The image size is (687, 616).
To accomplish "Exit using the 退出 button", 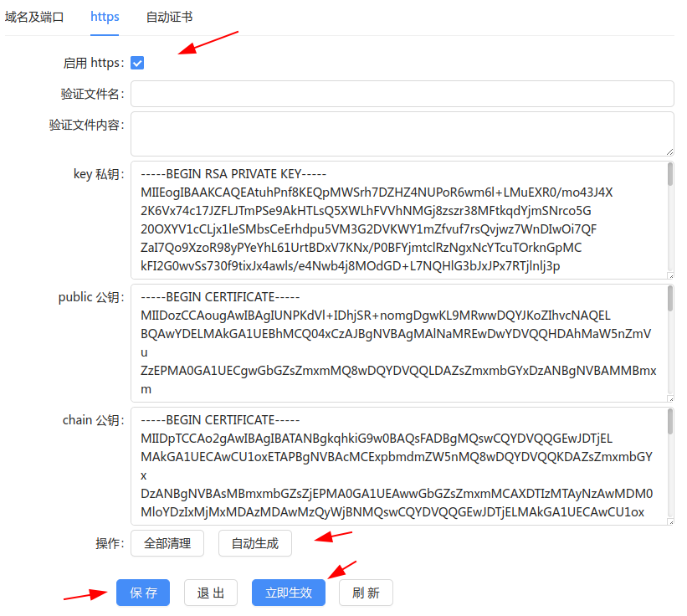I will point(211,593).
